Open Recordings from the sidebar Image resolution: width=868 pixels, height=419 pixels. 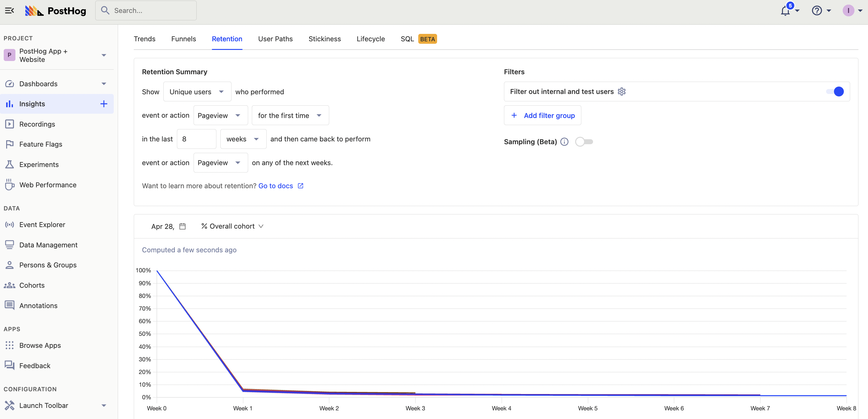[37, 124]
